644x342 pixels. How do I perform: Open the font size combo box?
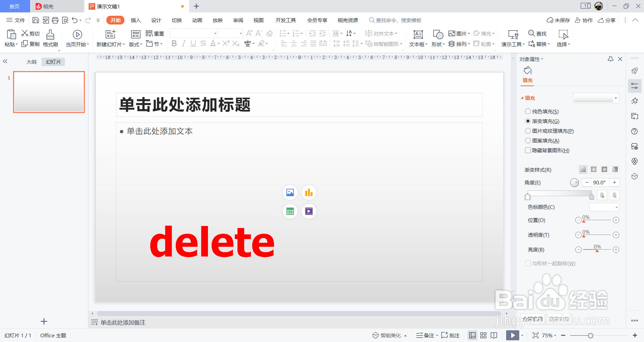point(231,33)
